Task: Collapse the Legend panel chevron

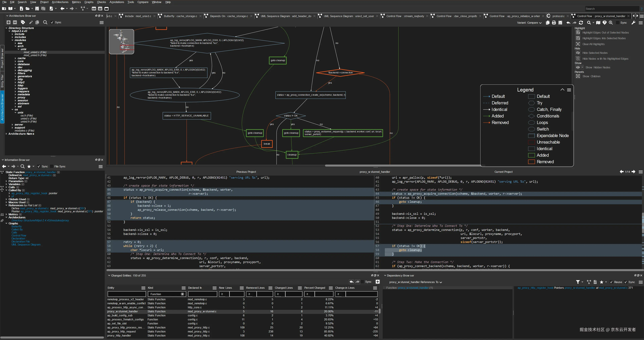Action: tap(562, 90)
